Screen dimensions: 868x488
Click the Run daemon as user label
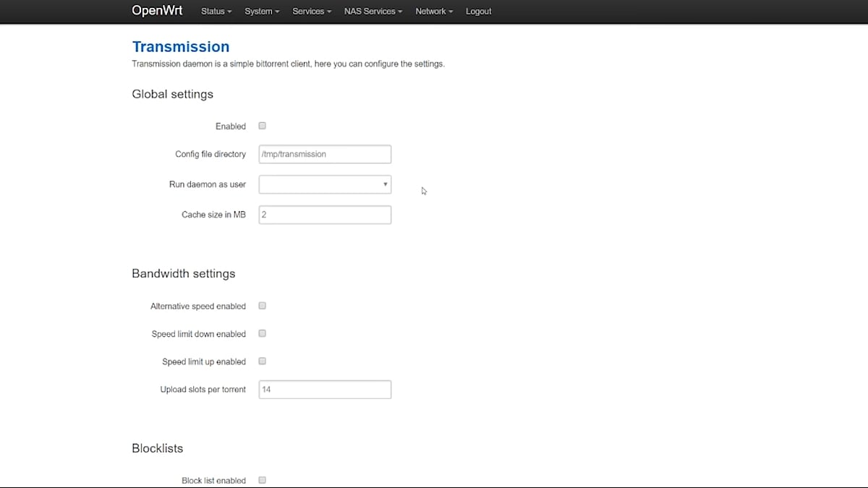[208, 184]
